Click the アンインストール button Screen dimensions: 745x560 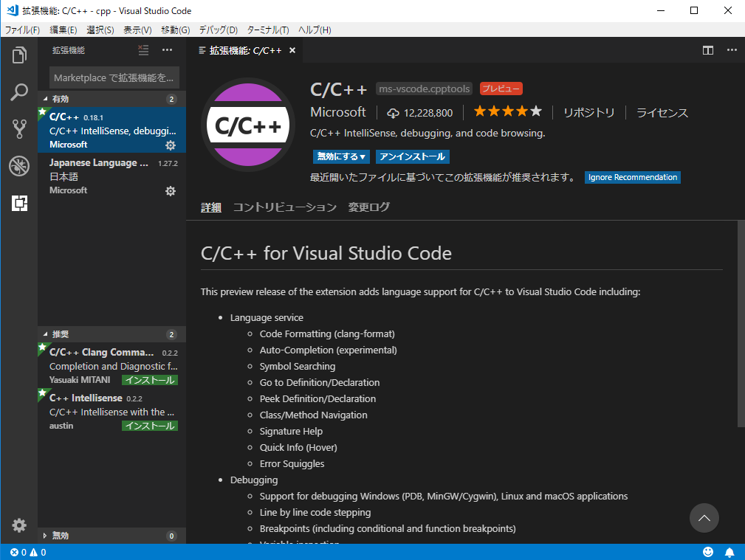[413, 156]
